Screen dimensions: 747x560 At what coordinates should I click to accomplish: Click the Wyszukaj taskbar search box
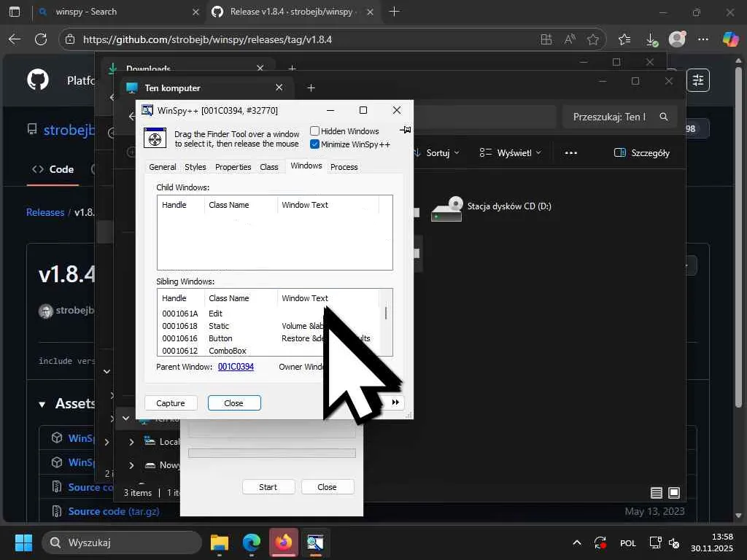pyautogui.click(x=122, y=542)
